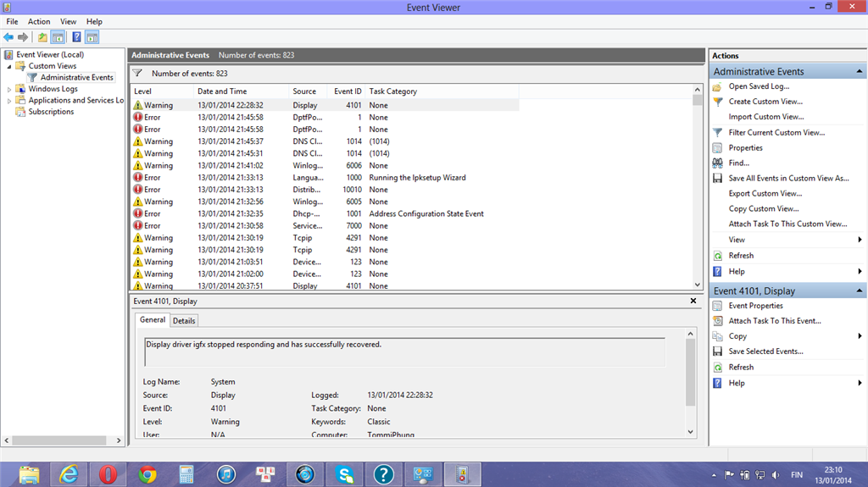This screenshot has width=868, height=487.
Task: Expand the Windows Logs tree node
Action: click(x=8, y=89)
